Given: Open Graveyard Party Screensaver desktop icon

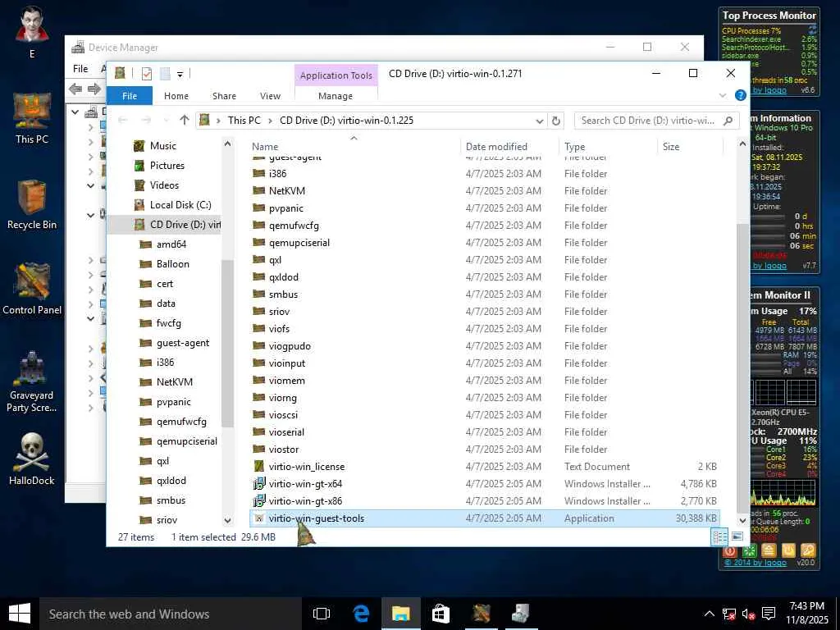Looking at the screenshot, I should [32, 382].
